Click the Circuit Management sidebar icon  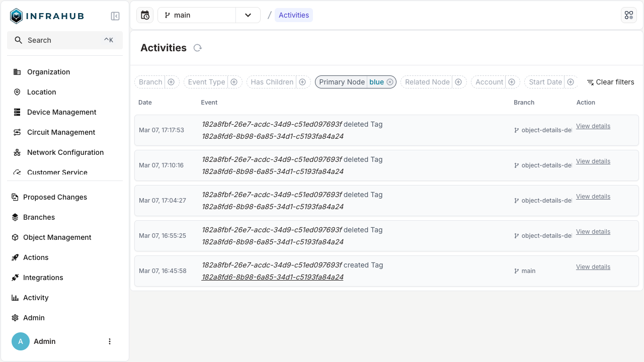click(17, 132)
